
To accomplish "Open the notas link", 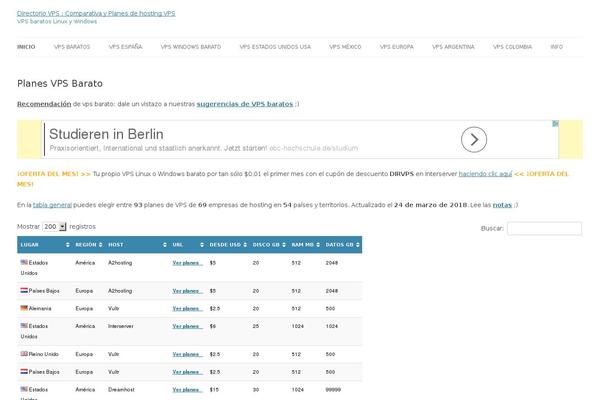I will pos(502,205).
